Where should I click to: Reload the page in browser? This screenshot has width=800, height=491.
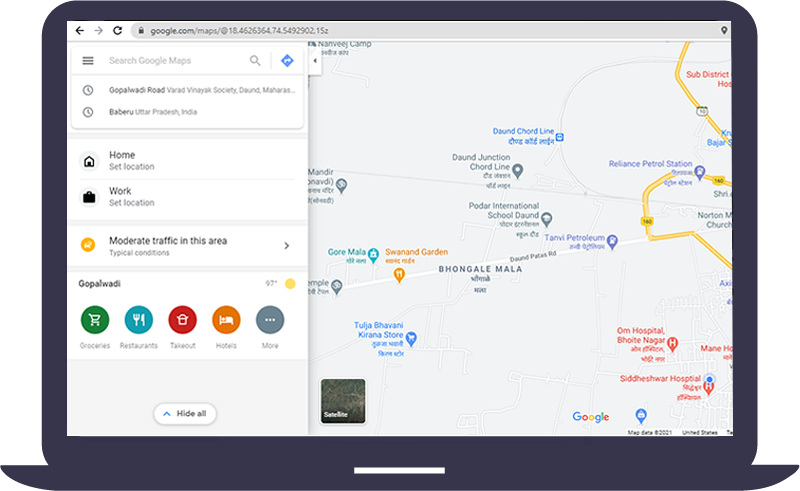(x=118, y=31)
